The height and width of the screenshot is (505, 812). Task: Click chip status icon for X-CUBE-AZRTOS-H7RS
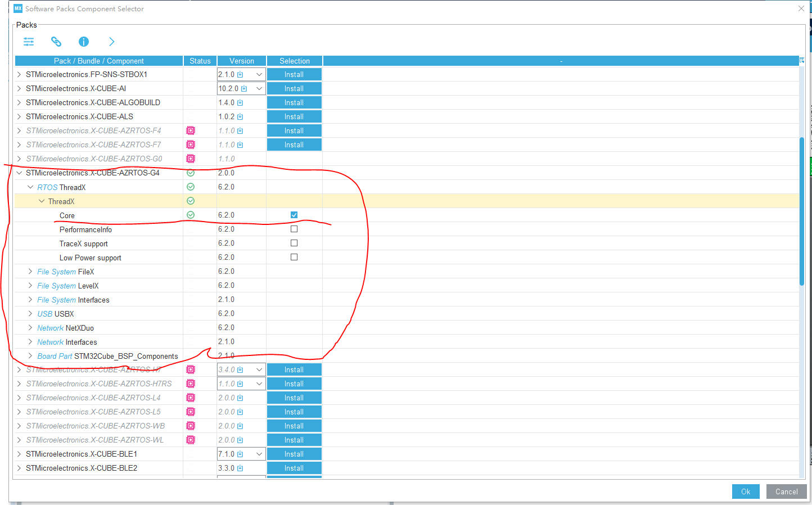point(191,384)
